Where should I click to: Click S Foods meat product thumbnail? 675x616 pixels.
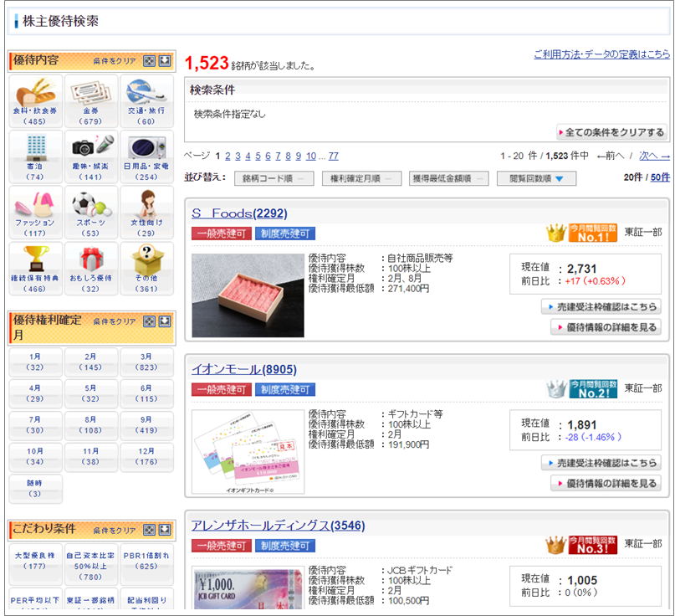(248, 295)
